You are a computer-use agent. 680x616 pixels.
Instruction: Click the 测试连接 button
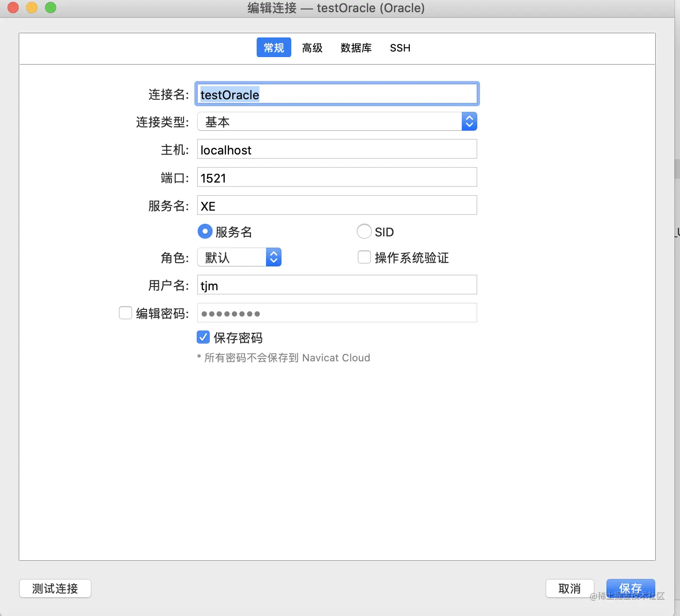pos(55,588)
